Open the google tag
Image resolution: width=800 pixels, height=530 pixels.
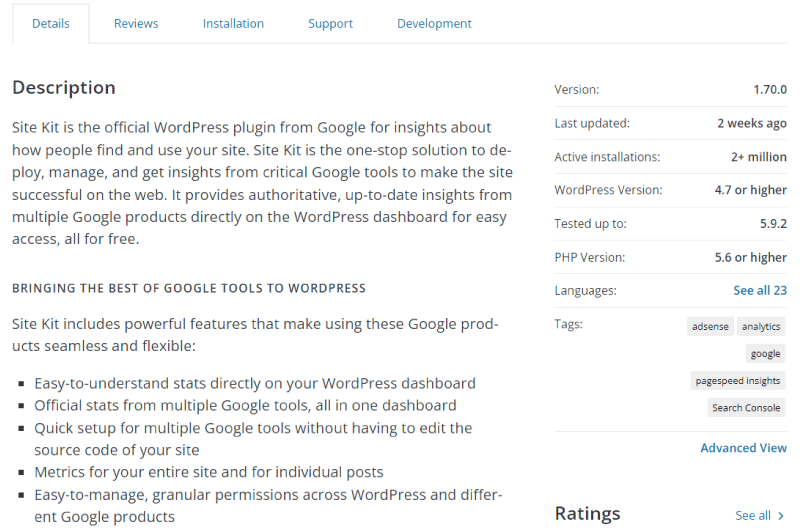(x=765, y=354)
